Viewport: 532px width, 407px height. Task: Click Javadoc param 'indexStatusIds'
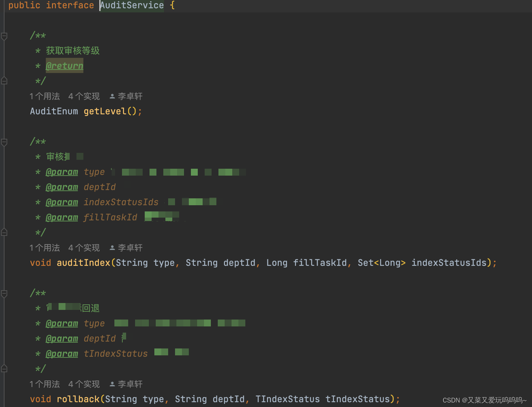click(x=121, y=202)
